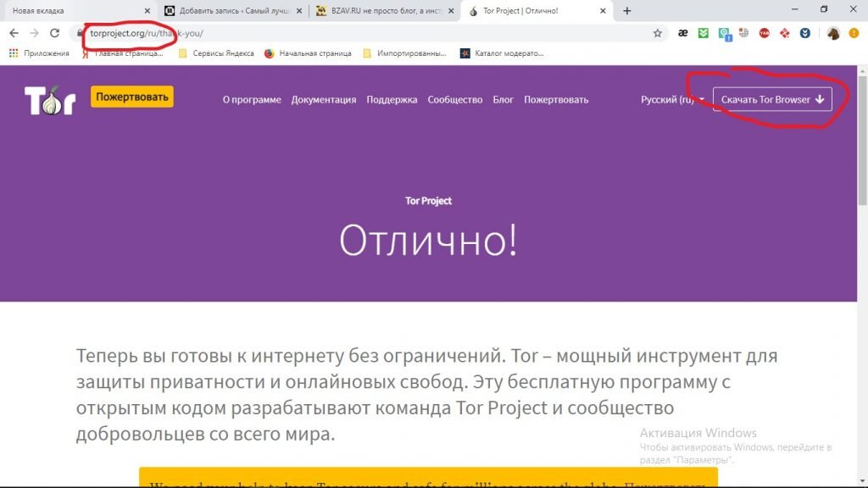This screenshot has width=868, height=488.
Task: Click the yellow Пожертвовать button
Action: click(131, 97)
